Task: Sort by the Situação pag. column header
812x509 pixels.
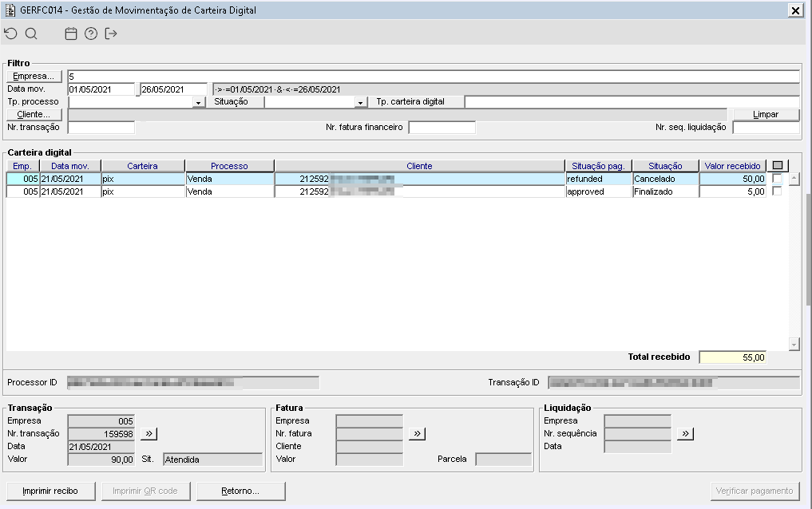Action: (599, 166)
